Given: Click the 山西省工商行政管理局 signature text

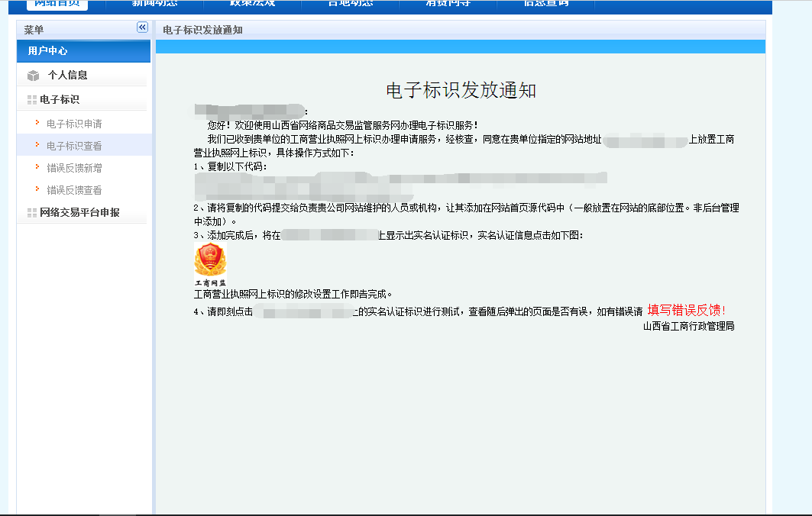Looking at the screenshot, I should tap(688, 326).
